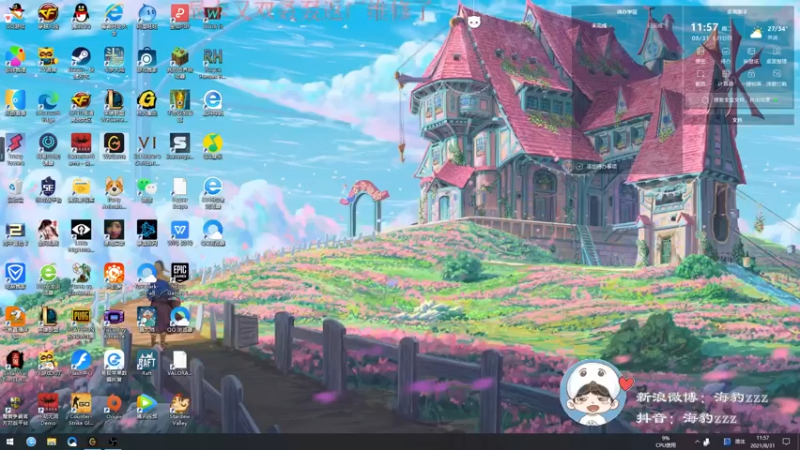The image size is (800, 450).
Task: Click the white cat icon above widget
Action: (474, 21)
